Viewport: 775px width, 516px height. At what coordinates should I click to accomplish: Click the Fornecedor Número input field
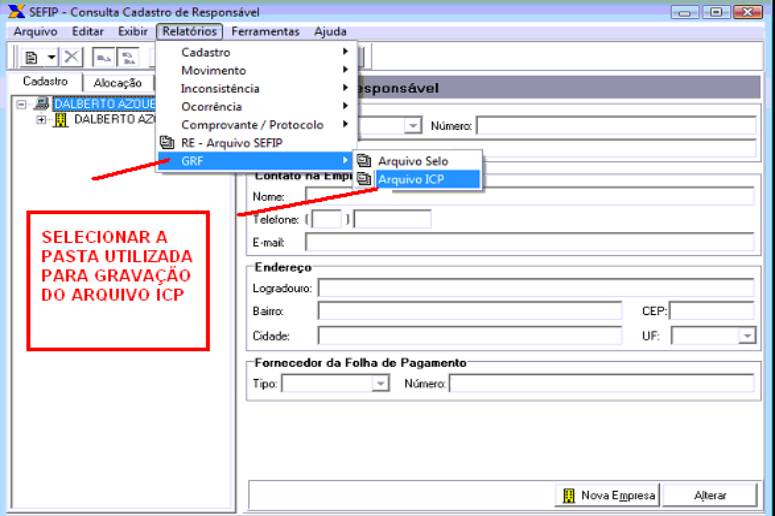tap(602, 383)
